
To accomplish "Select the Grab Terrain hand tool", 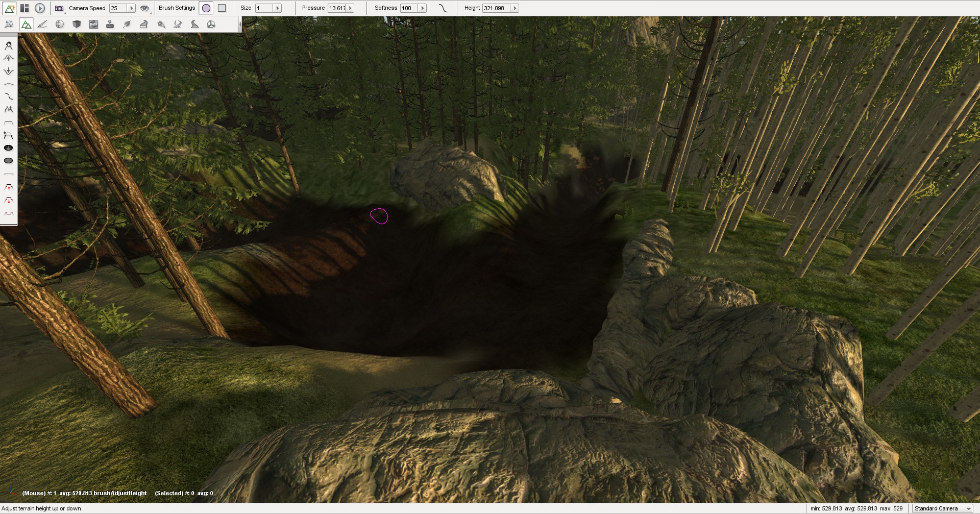I will pyautogui.click(x=9, y=45).
